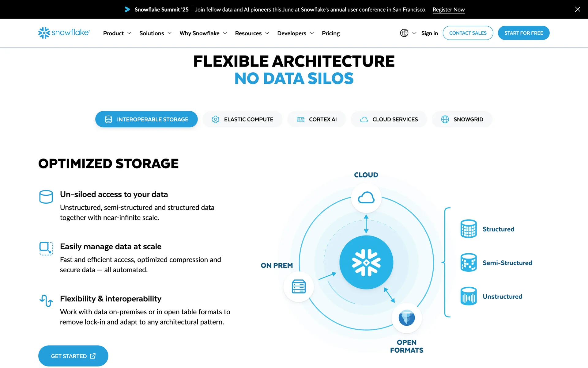Click the on-prem server icon in diagram
This screenshot has height=368, width=588.
point(299,286)
